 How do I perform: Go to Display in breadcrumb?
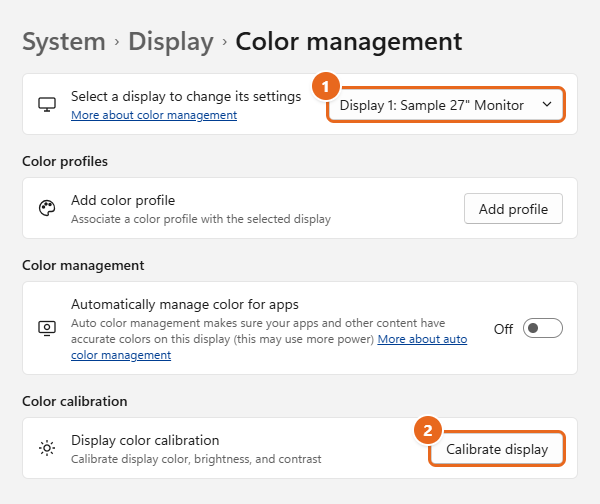tap(171, 41)
